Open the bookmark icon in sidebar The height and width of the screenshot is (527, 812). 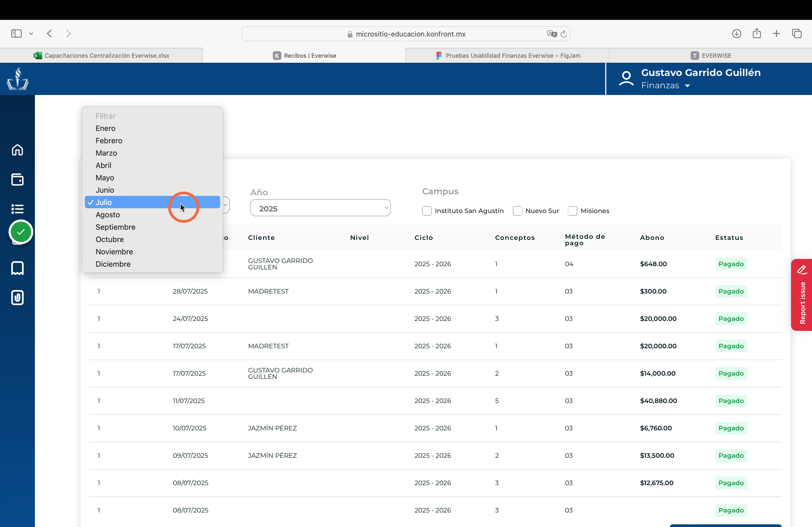tap(17, 268)
